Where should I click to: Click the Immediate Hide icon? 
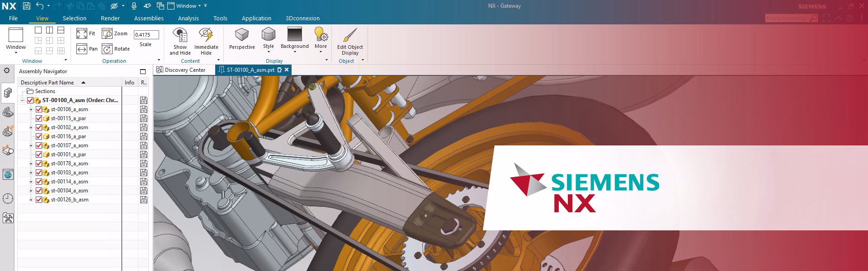(206, 35)
